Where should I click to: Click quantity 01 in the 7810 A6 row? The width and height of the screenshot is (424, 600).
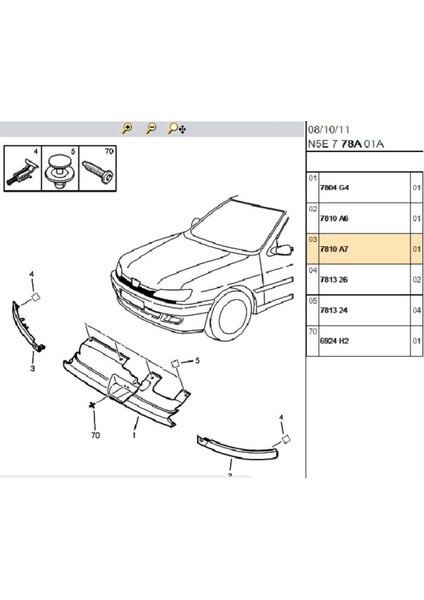click(x=417, y=218)
